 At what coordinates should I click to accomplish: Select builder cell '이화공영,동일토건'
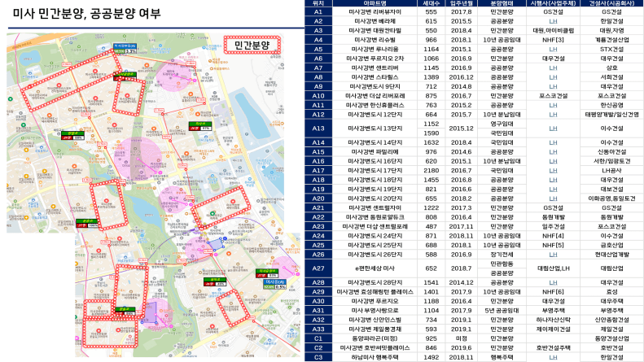[611, 198]
